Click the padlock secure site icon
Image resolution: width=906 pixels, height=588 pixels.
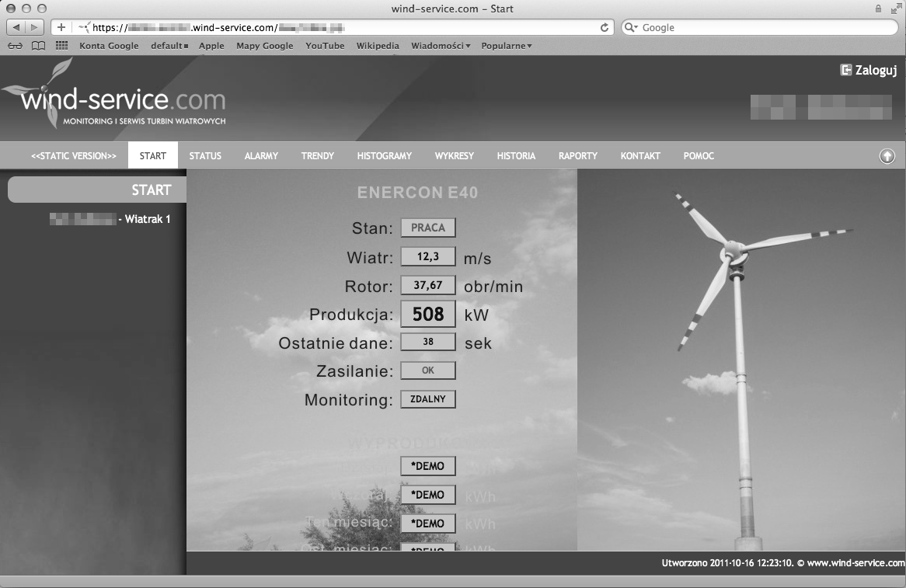tap(878, 9)
